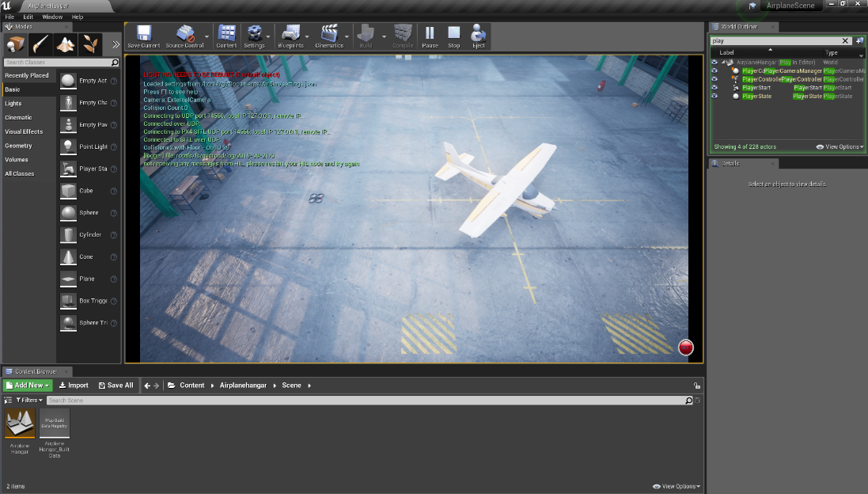Toggle visibility eye for PlayerStart actor
Screen dimensions: 868x494
(714, 88)
